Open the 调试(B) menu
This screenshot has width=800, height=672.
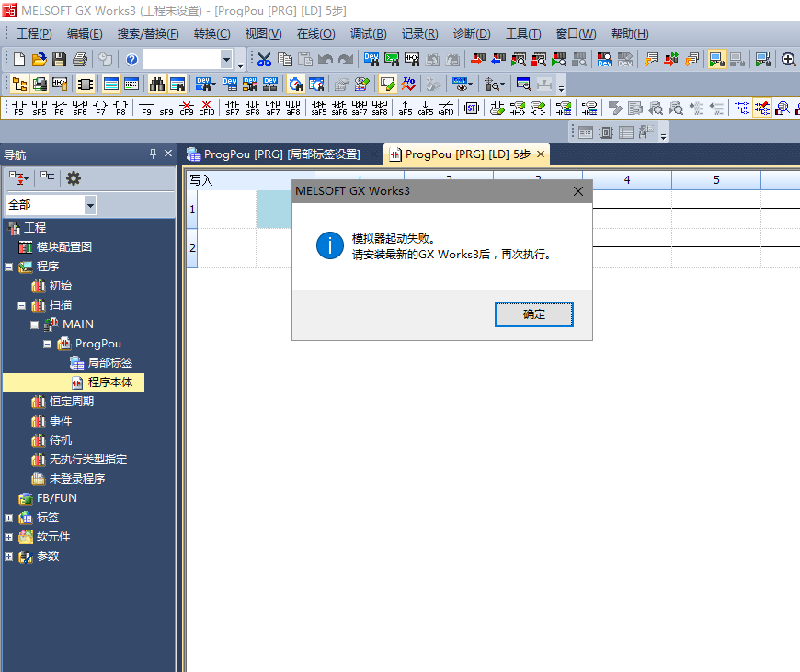click(368, 34)
